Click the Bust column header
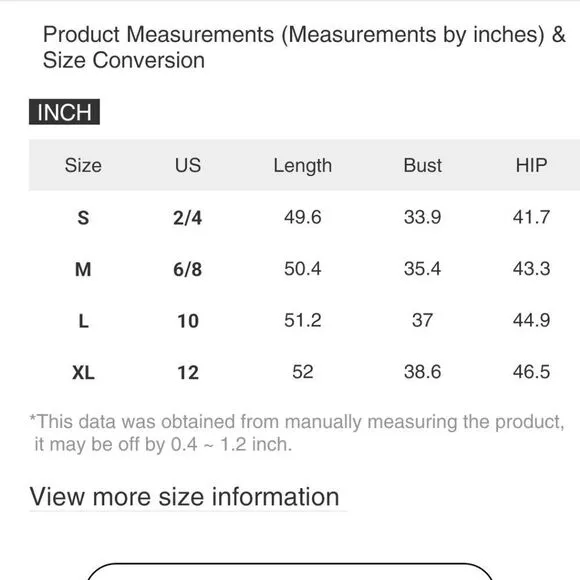Screen dimensions: 580x580 (422, 165)
